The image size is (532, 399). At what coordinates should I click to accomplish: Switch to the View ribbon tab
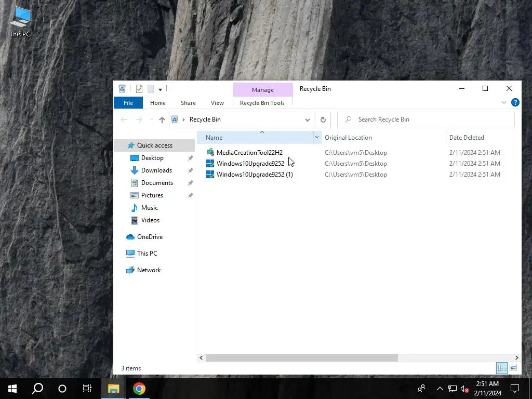217,103
